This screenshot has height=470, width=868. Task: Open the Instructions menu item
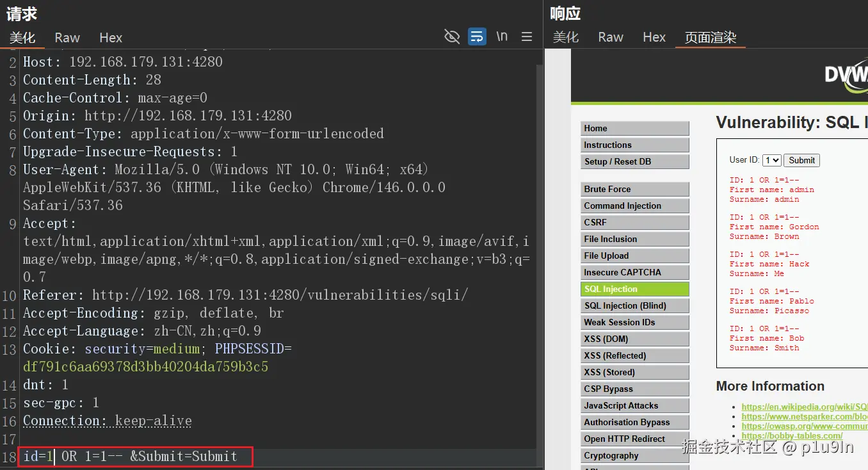[635, 145]
